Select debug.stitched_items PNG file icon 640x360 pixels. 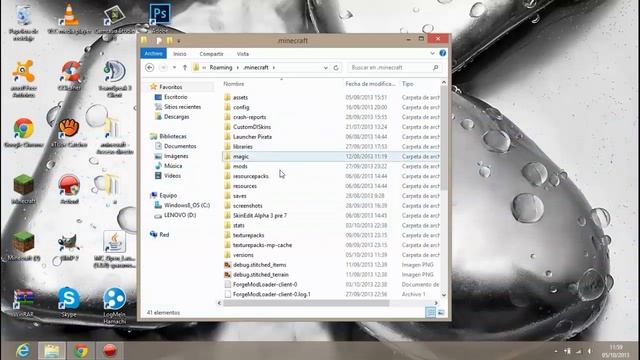pos(227,264)
